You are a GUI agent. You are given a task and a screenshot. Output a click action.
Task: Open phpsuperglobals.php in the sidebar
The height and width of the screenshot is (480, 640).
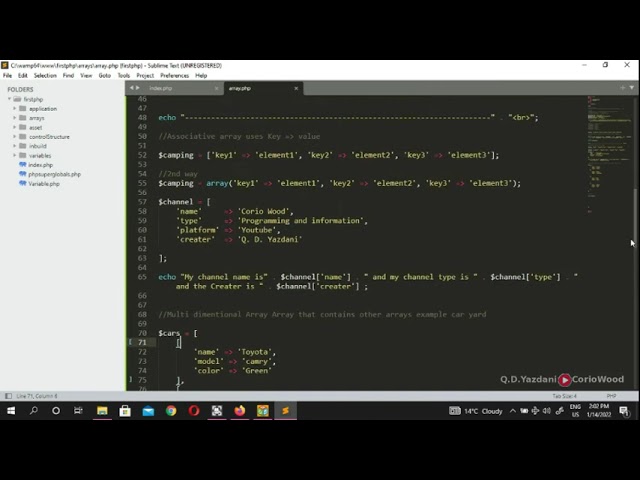click(x=54, y=174)
